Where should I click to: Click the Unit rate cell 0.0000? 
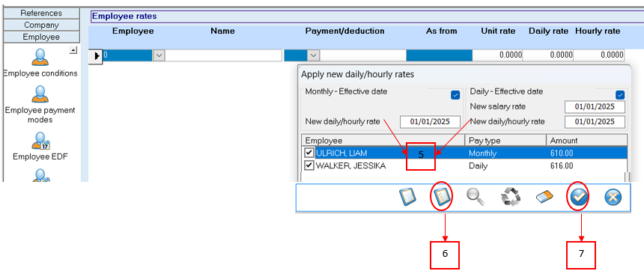click(x=497, y=55)
